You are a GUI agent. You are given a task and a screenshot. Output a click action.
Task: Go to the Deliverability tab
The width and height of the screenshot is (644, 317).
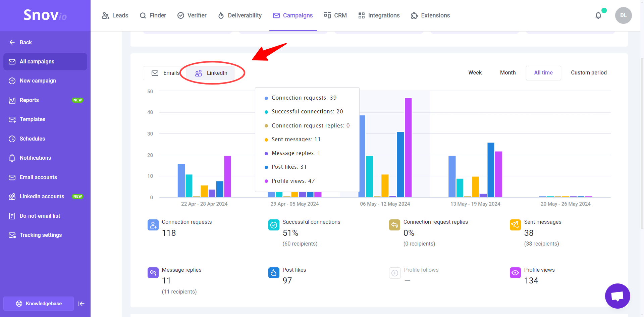click(240, 15)
